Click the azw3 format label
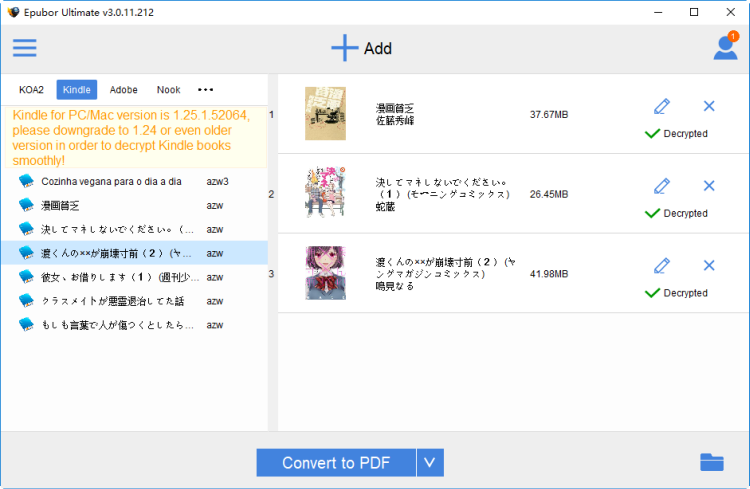The height and width of the screenshot is (489, 750). coord(217,181)
